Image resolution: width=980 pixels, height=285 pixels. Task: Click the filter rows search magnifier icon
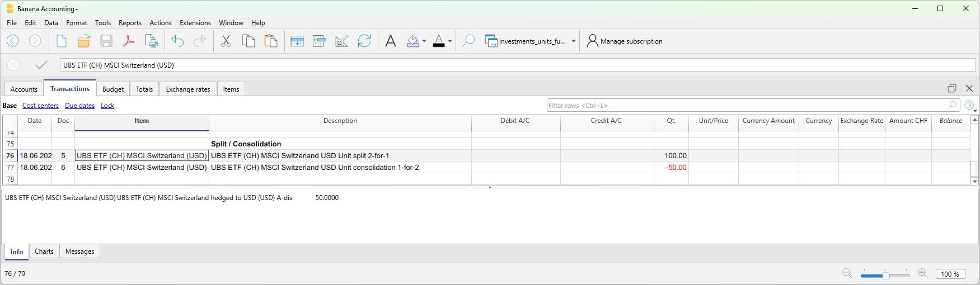[x=953, y=105]
